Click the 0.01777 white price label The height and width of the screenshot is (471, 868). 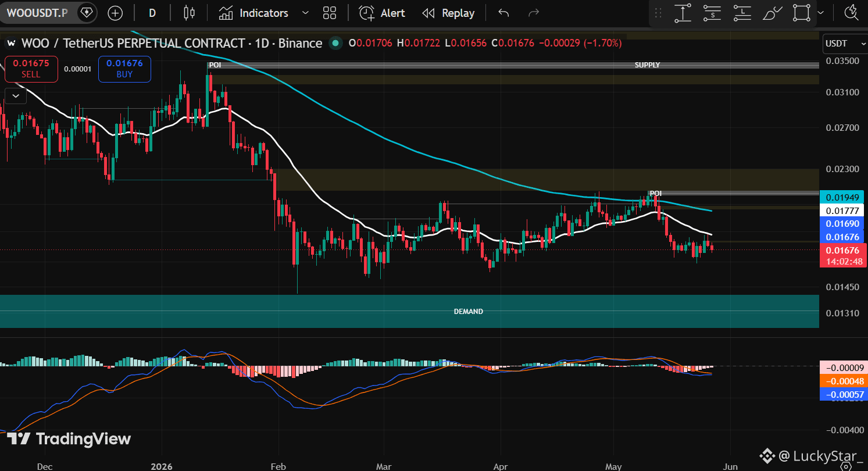click(842, 210)
